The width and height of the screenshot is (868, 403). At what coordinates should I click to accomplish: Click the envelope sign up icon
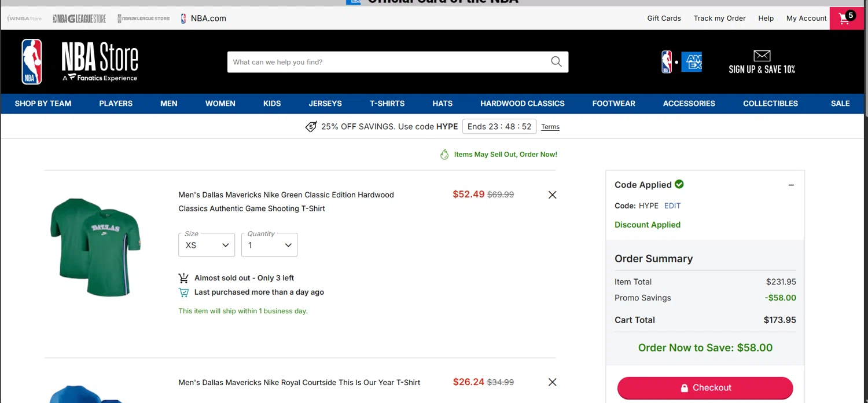(x=762, y=56)
